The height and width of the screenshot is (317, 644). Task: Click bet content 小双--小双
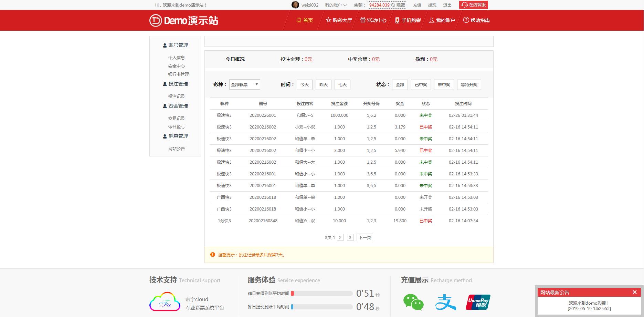(305, 127)
